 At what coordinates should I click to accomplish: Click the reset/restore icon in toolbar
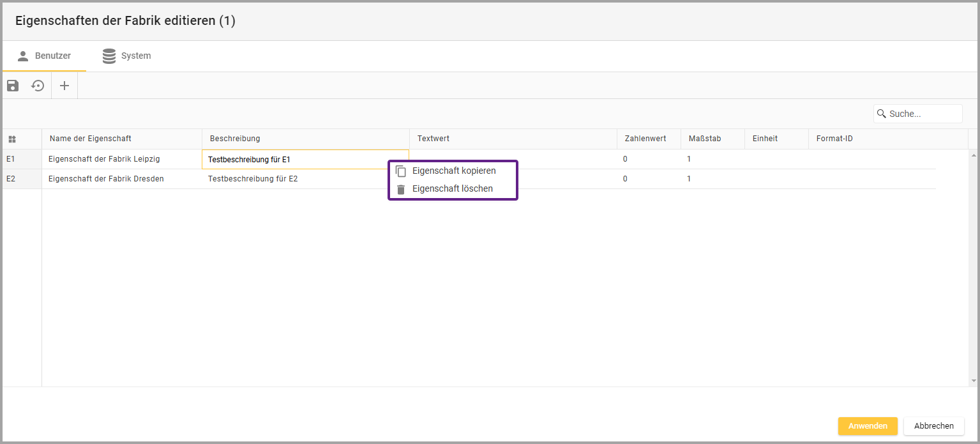(x=38, y=86)
